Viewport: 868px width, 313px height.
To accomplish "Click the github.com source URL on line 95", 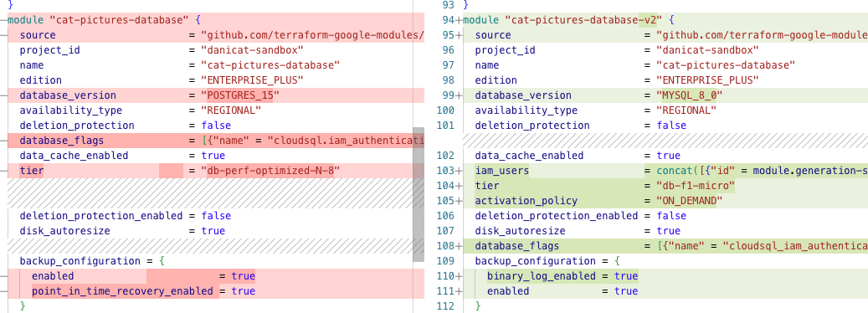I will tap(763, 35).
